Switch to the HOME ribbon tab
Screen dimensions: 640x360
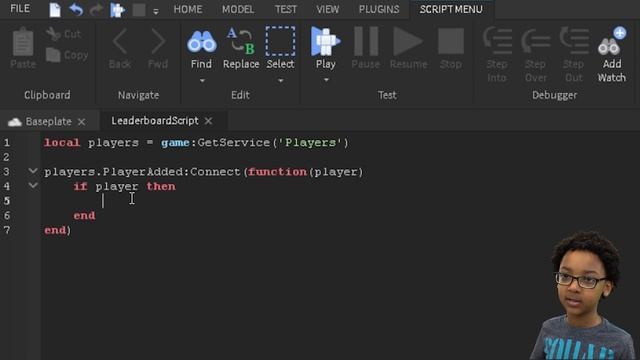[188, 9]
